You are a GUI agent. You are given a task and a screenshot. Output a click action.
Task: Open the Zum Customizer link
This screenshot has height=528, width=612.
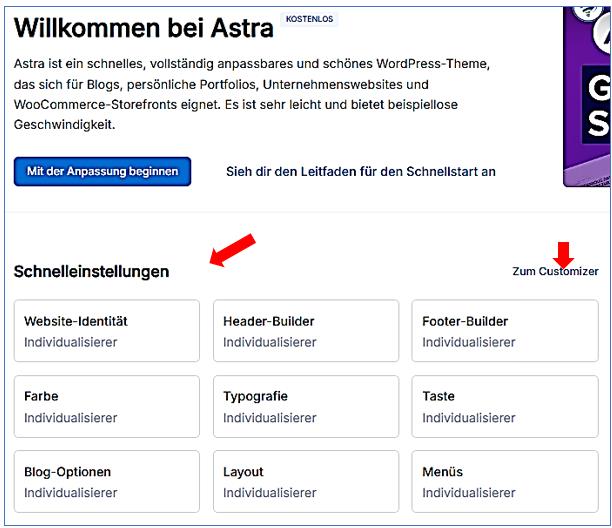click(555, 271)
